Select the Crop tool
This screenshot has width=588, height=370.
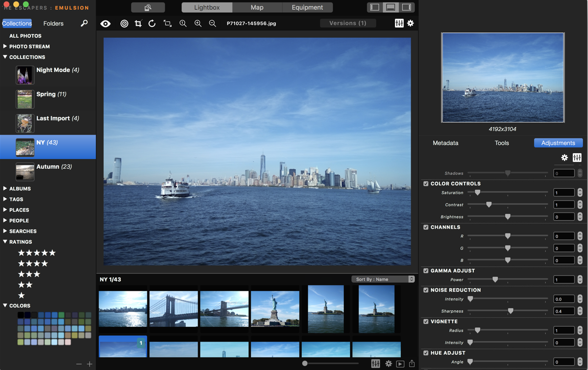(138, 23)
